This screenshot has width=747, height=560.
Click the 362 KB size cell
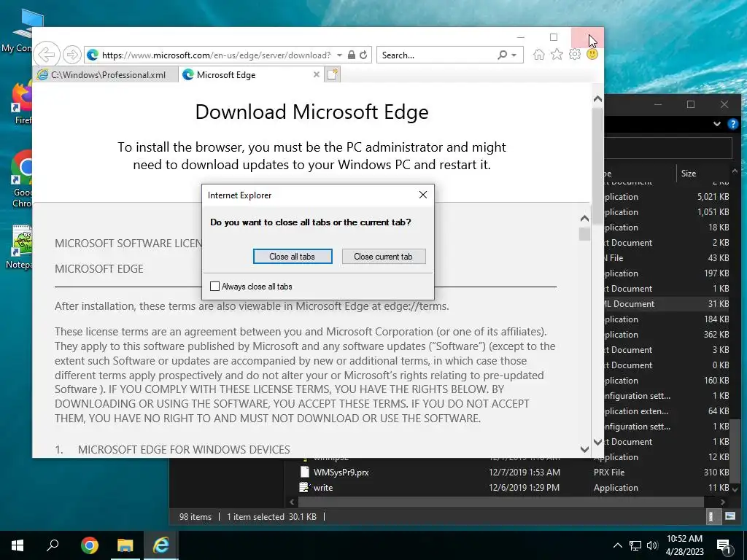pyautogui.click(x=716, y=334)
